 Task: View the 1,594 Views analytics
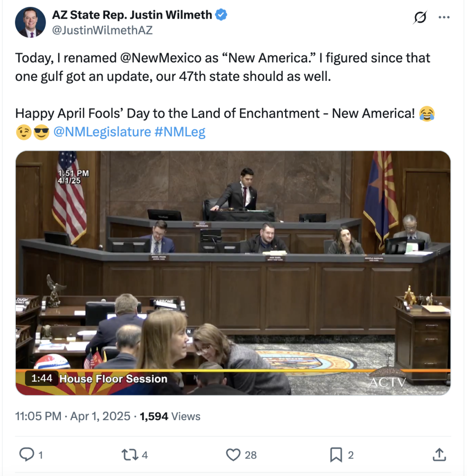click(x=170, y=416)
